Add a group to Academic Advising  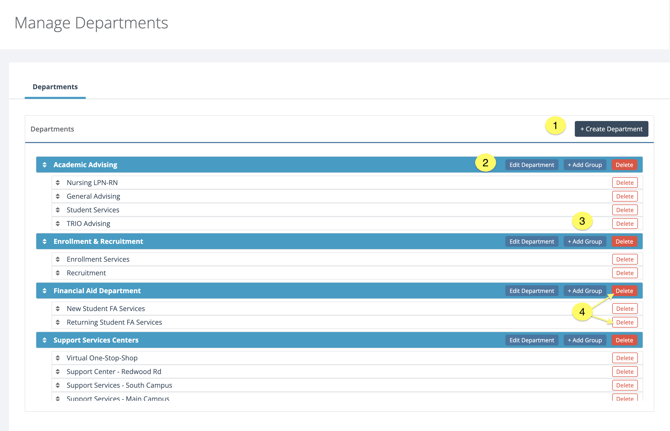[585, 165]
